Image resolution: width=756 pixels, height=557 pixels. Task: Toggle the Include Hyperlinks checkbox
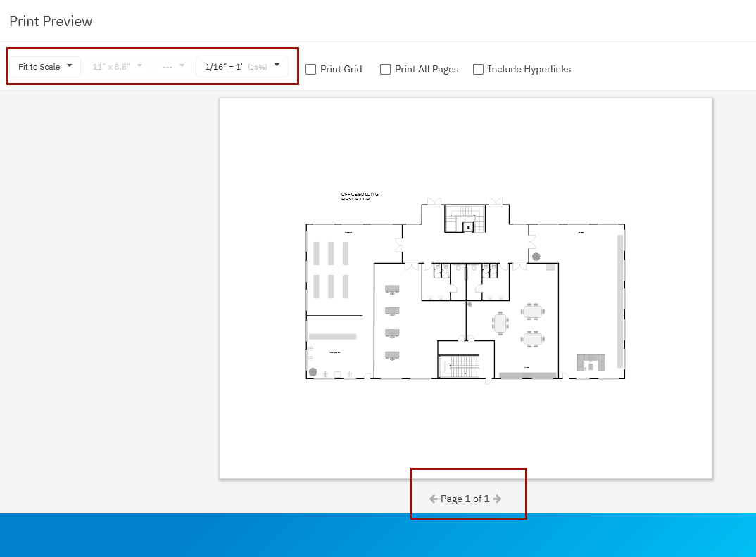click(x=479, y=69)
